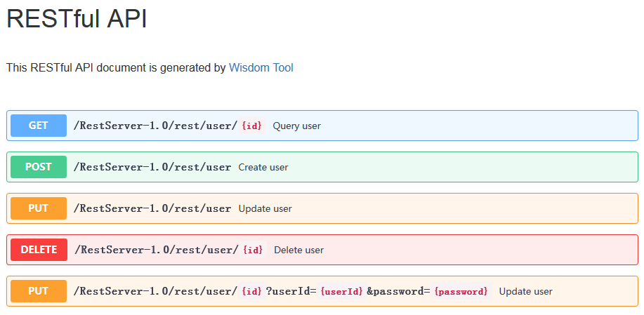Select the {userId} parameter tag
Screen dimensions: 644x315
point(341,291)
